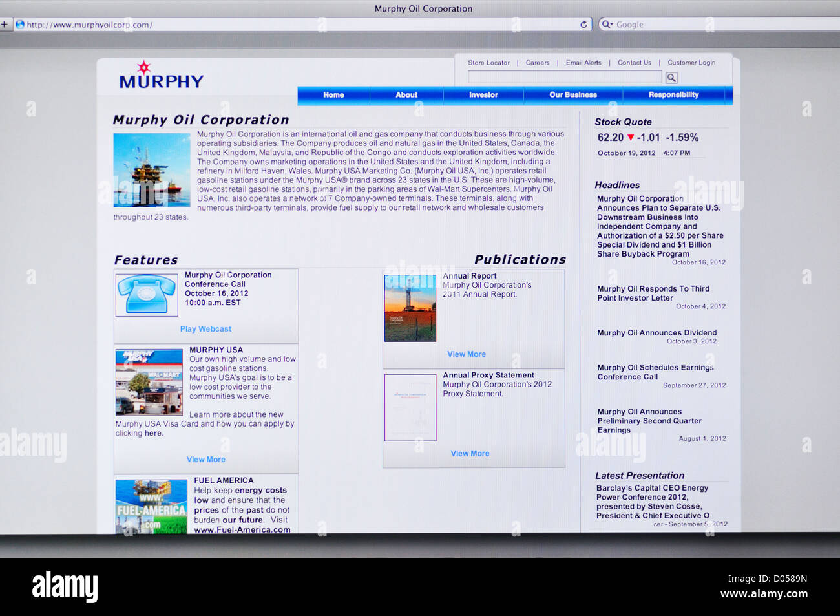Click View More under MURPHY USA
Image resolution: width=840 pixels, height=616 pixels.
[206, 460]
